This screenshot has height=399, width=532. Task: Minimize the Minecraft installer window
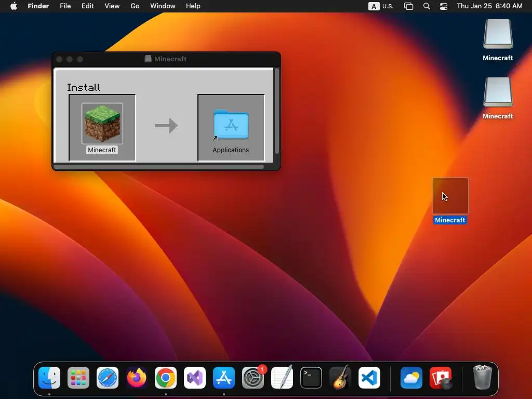pyautogui.click(x=70, y=59)
